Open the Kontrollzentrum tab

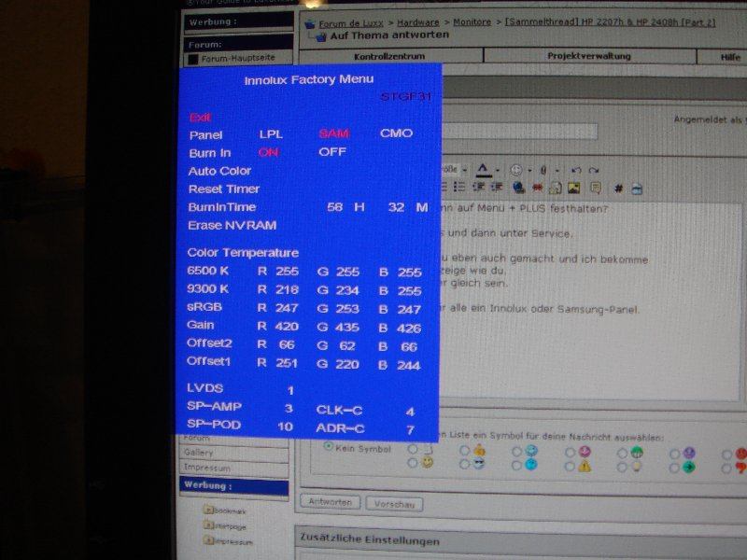pos(390,56)
